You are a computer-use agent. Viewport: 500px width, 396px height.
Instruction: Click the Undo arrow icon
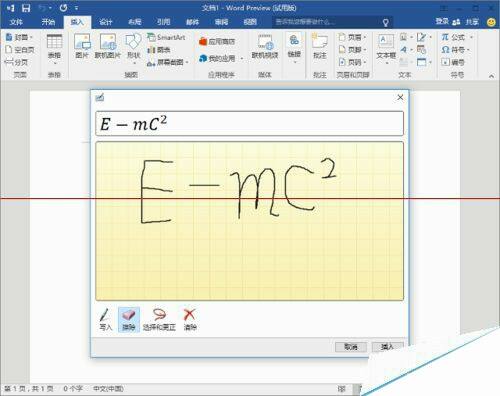point(42,8)
